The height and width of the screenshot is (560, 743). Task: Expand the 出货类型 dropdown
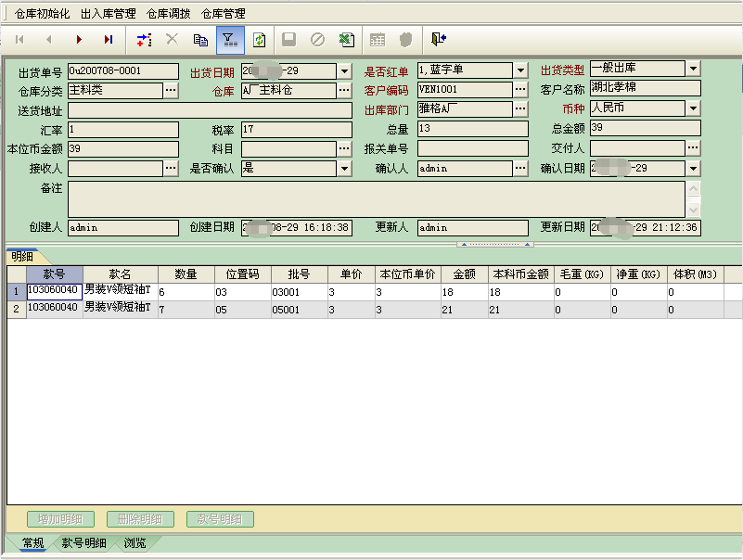(x=693, y=69)
